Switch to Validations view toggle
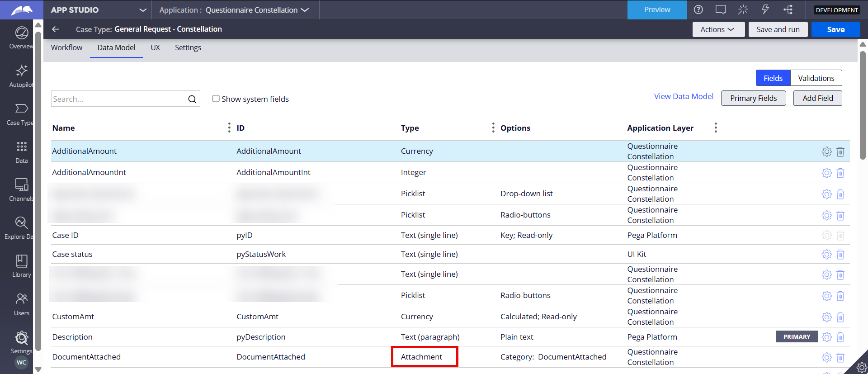The width and height of the screenshot is (868, 374). point(816,78)
